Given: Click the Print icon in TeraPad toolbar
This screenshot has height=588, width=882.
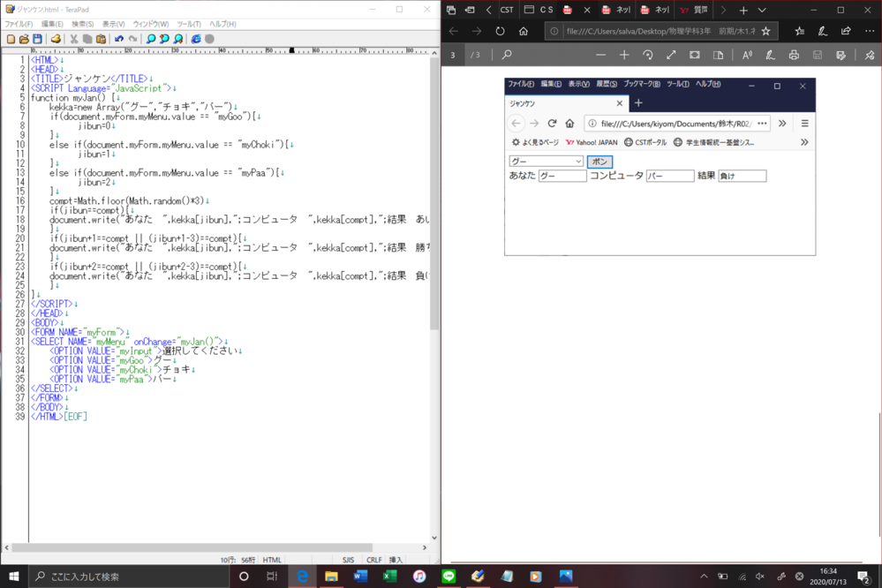Looking at the screenshot, I should [55, 39].
